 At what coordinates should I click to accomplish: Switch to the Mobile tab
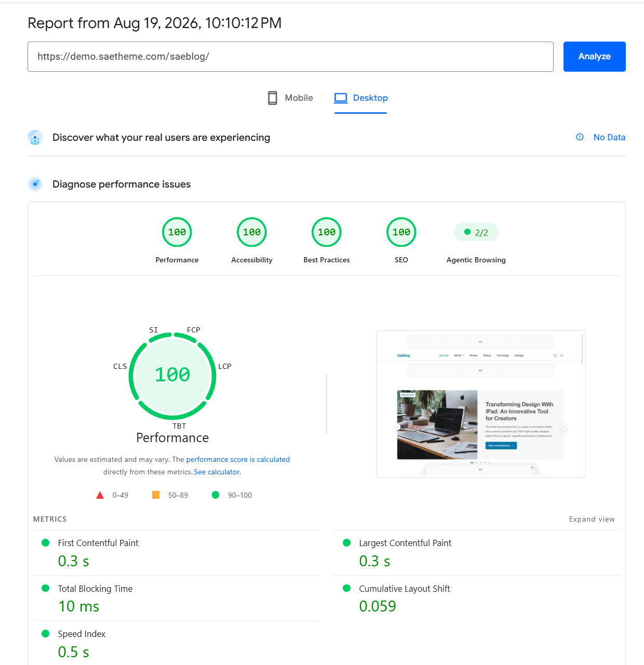pos(290,98)
